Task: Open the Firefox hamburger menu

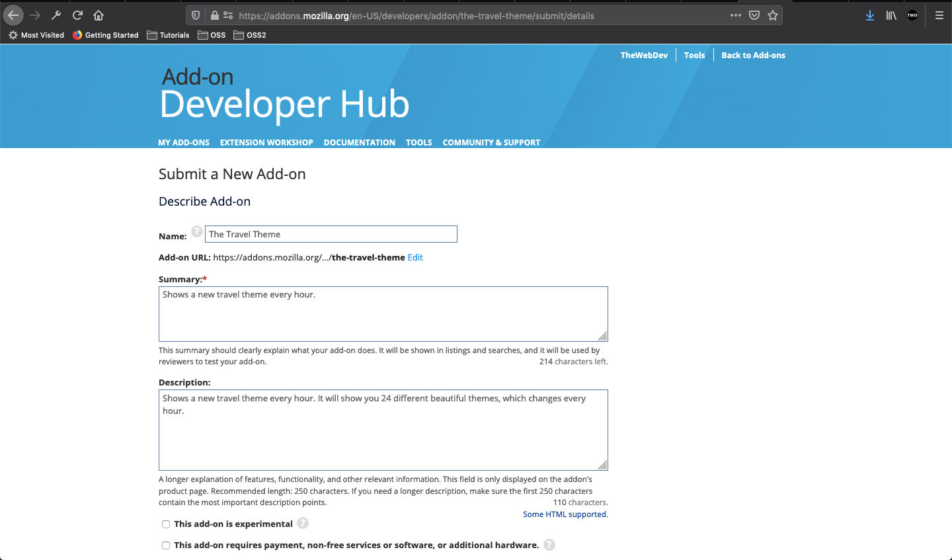Action: [939, 15]
